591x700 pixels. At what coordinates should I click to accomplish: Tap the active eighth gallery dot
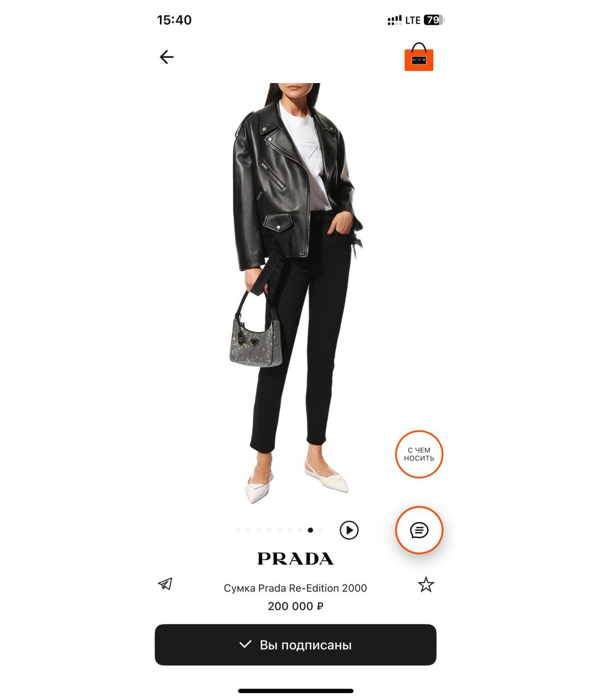point(310,530)
